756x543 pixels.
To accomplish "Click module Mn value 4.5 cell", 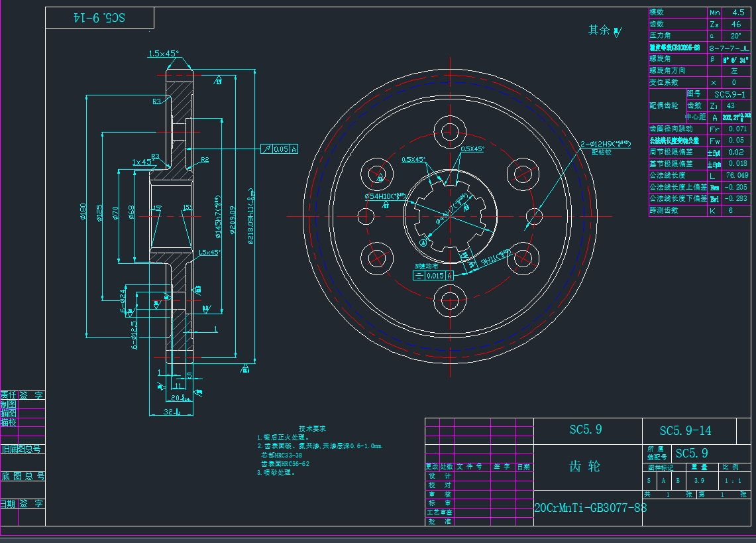I will click(737, 13).
